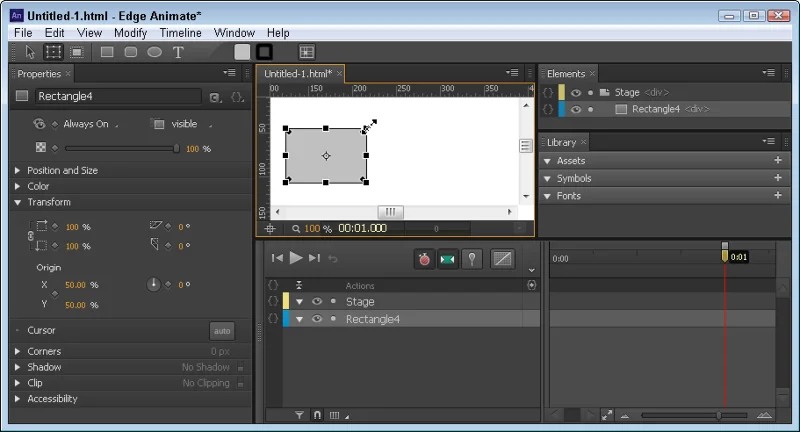The image size is (800, 432).
Task: Expand the Color section
Action: pos(17,186)
